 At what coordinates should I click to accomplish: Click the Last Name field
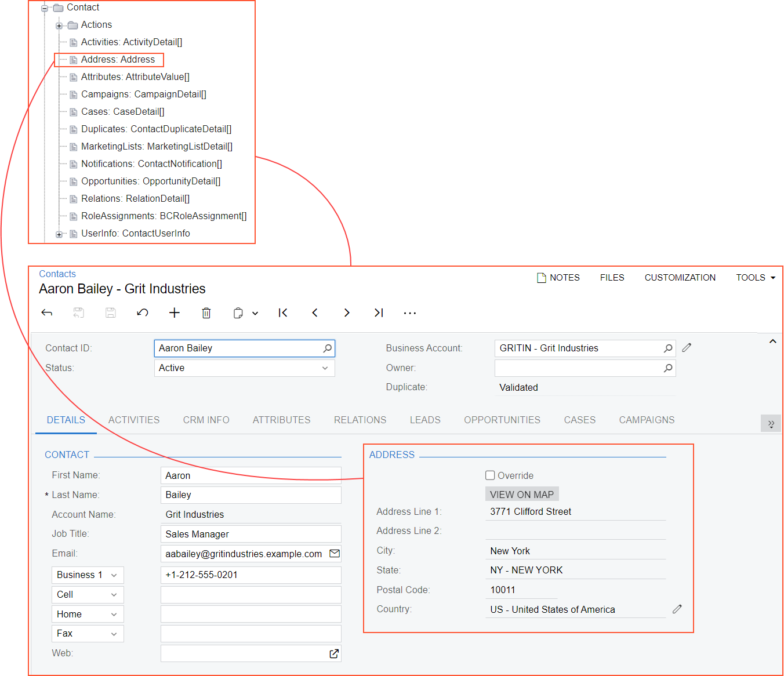click(251, 495)
